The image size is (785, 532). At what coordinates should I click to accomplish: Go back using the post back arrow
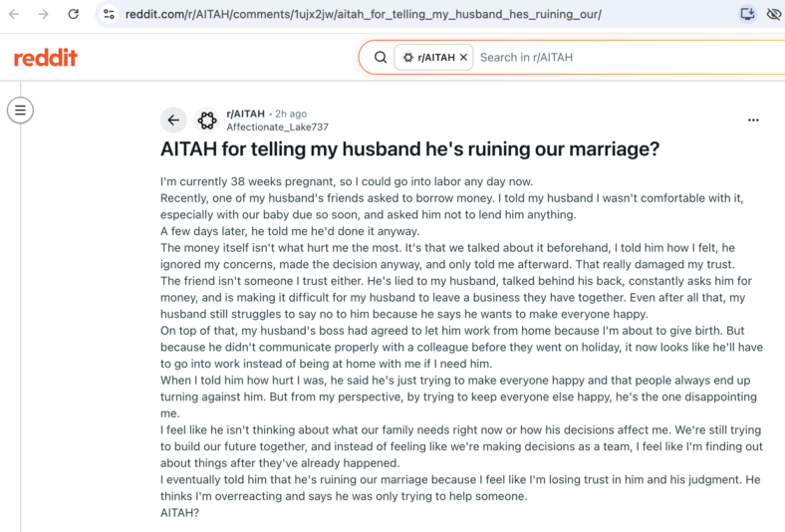173,121
